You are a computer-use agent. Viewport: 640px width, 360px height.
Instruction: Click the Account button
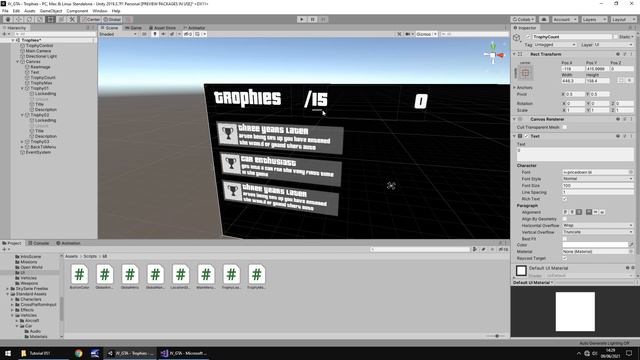(x=564, y=19)
